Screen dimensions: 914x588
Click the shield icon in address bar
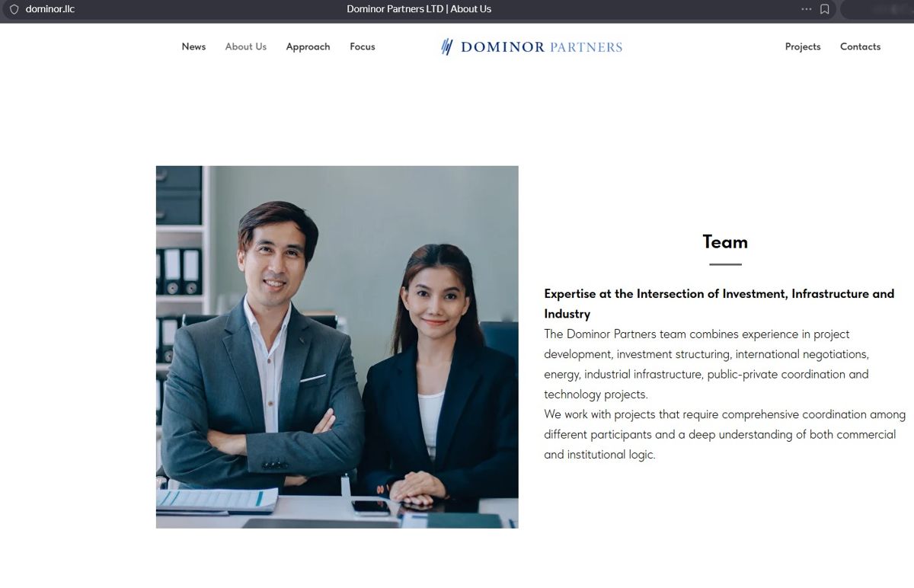pyautogui.click(x=14, y=9)
